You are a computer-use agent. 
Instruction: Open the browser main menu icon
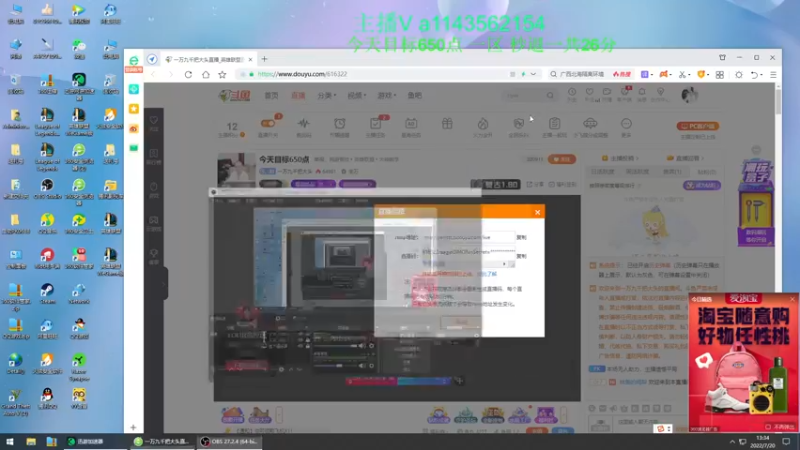pyautogui.click(x=773, y=74)
